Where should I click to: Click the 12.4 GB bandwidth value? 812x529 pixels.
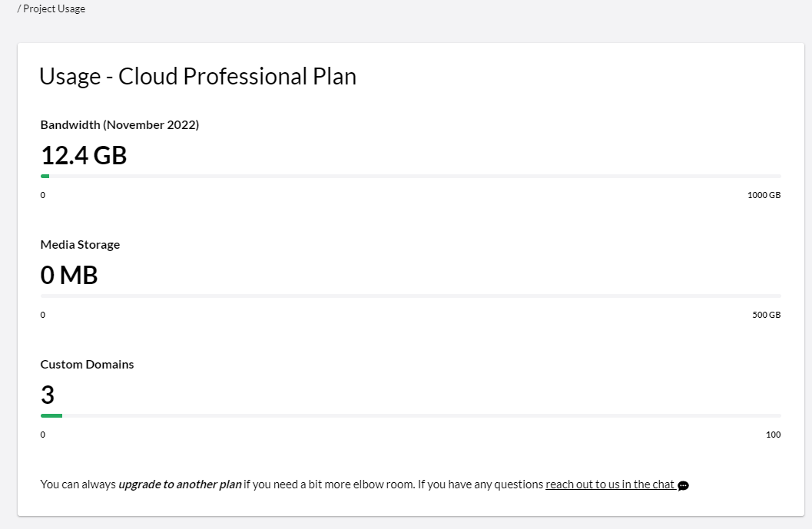pos(84,155)
